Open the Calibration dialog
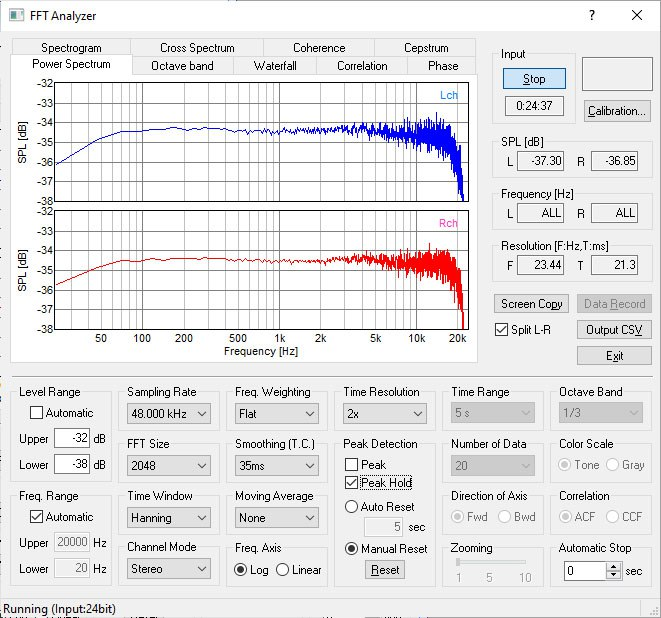 tap(617, 111)
